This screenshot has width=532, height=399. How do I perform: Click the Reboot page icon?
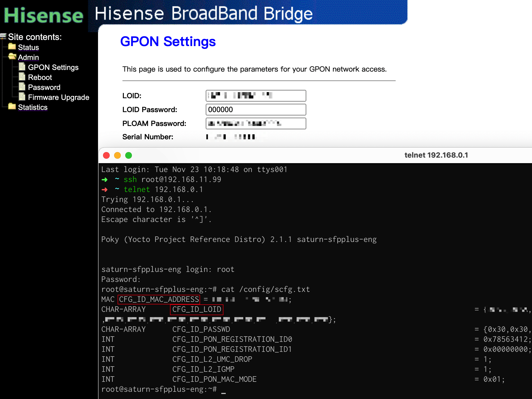(x=22, y=77)
